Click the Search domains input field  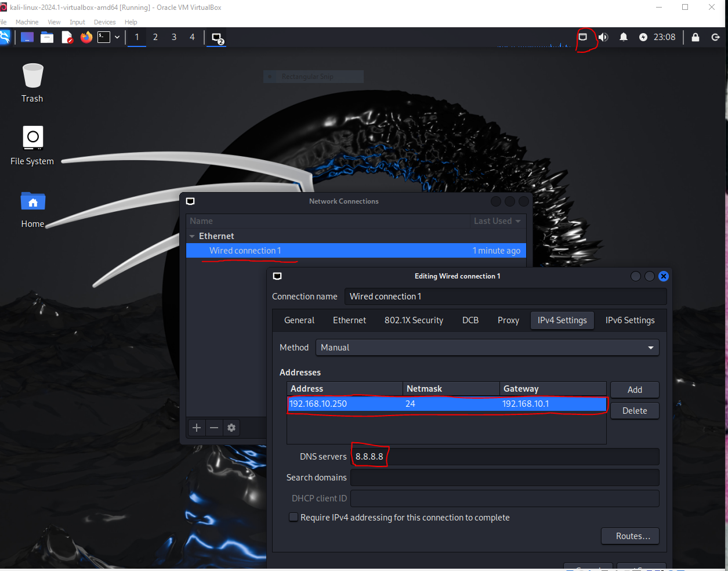(505, 478)
